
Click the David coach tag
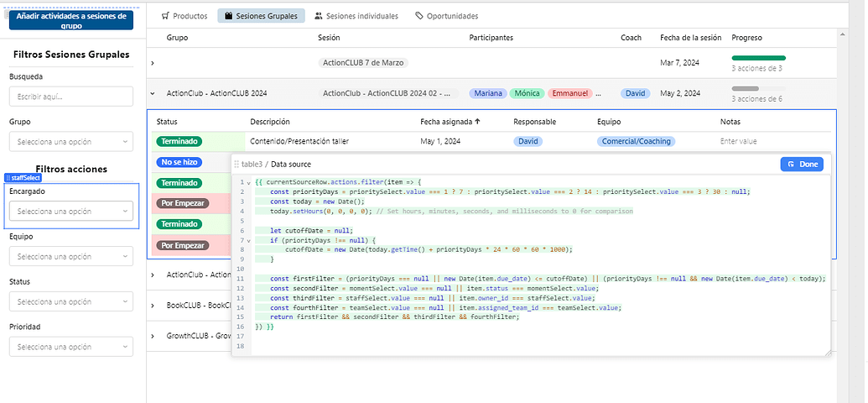[x=636, y=94]
